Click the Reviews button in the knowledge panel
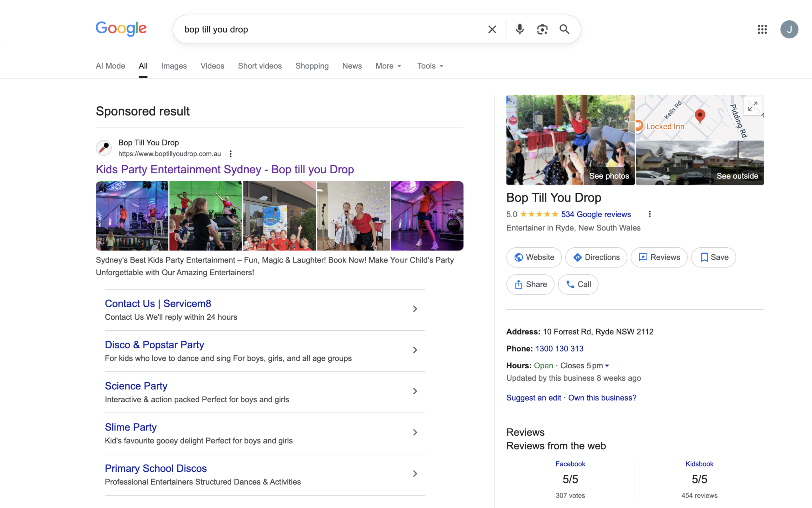 659,257
